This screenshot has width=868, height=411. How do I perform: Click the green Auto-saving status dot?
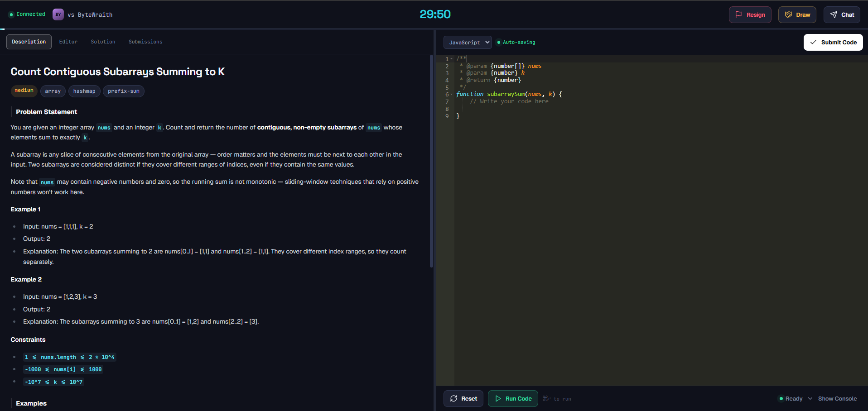(x=499, y=43)
